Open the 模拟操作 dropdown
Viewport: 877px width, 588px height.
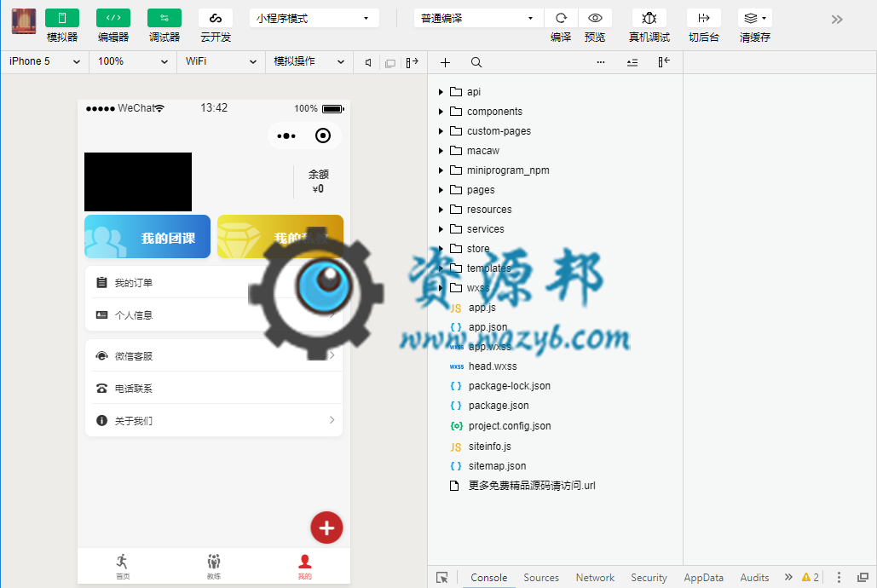coord(309,61)
